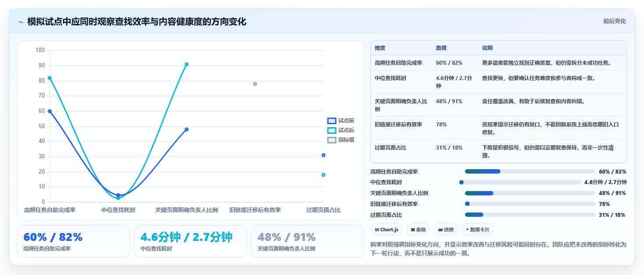Open the 4.6分钟 / 2.7分钟 data card
This screenshot has width=644, height=275.
click(x=190, y=241)
